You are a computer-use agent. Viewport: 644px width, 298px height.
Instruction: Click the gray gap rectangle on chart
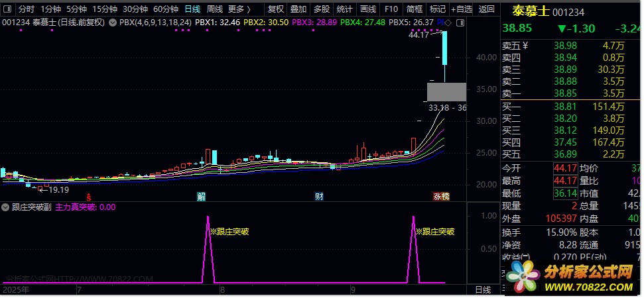446,92
